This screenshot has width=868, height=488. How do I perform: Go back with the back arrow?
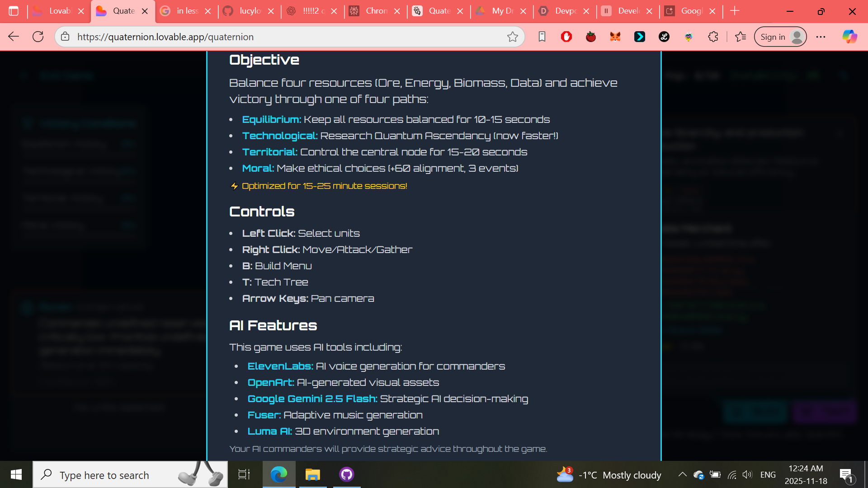(x=14, y=37)
